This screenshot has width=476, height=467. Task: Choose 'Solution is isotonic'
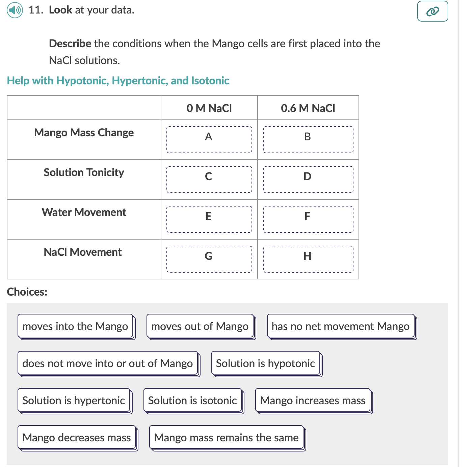click(192, 401)
